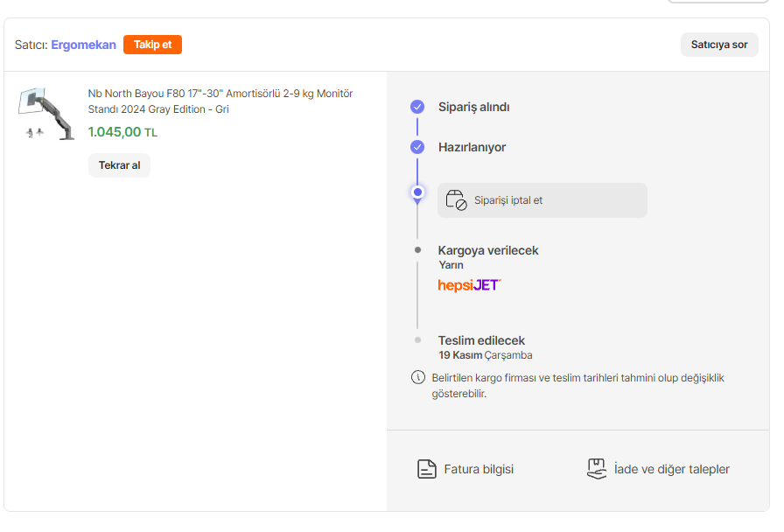Click the Kargoya verilecek status text

pos(488,250)
